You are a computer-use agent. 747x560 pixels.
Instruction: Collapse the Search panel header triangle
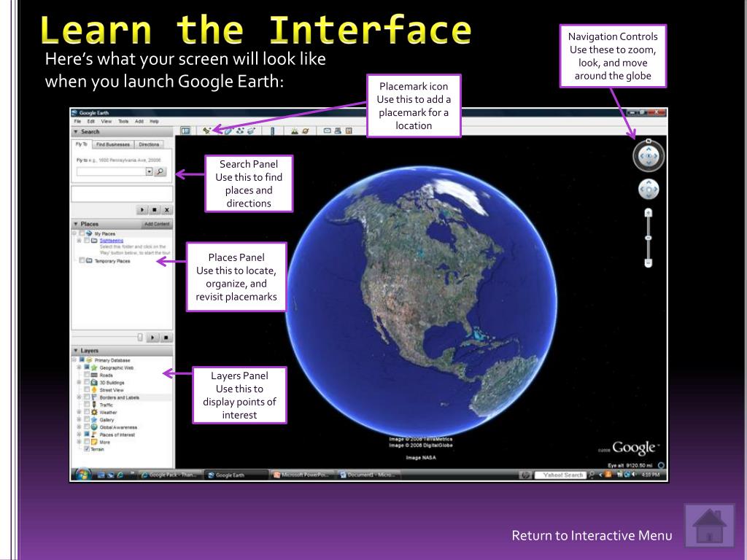coord(75,132)
